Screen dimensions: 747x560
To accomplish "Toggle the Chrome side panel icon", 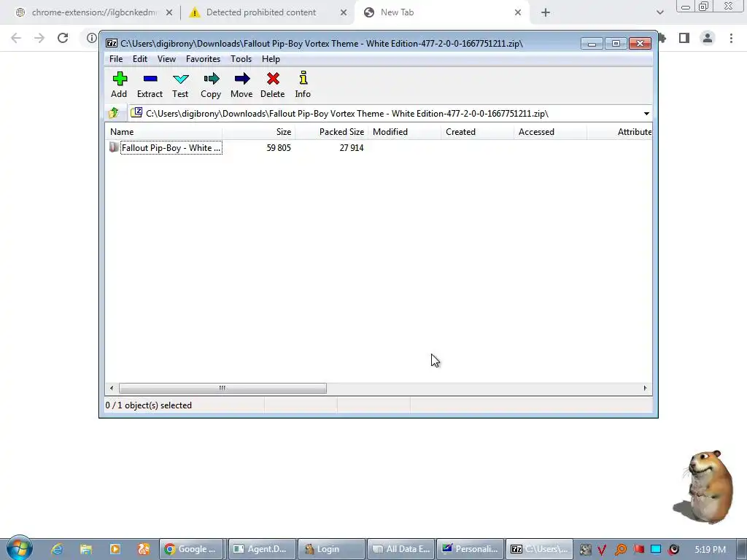I will pyautogui.click(x=684, y=38).
